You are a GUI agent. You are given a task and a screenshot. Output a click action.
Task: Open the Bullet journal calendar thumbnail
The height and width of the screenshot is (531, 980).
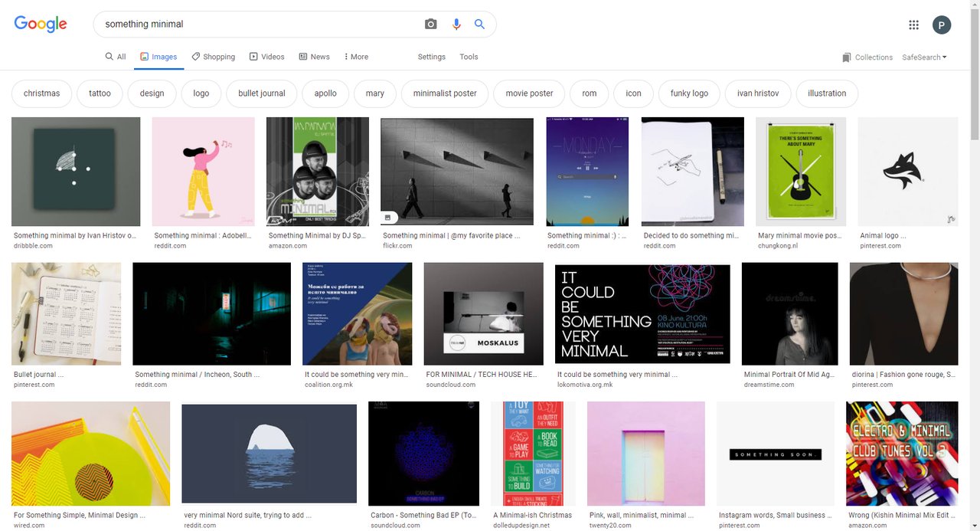[67, 314]
